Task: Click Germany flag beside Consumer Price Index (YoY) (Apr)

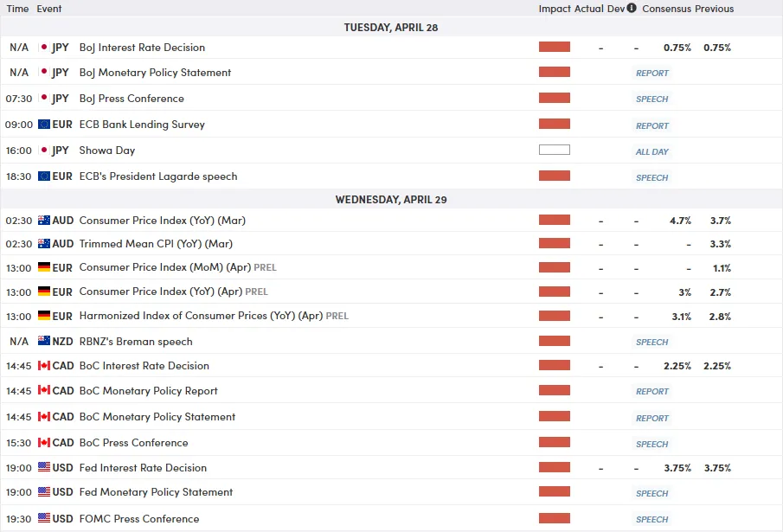Action: [x=44, y=291]
